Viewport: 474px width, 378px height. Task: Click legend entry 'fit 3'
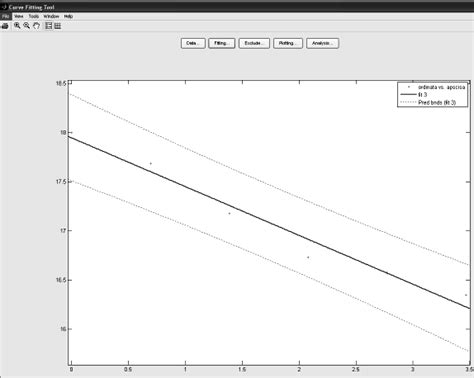click(x=422, y=95)
